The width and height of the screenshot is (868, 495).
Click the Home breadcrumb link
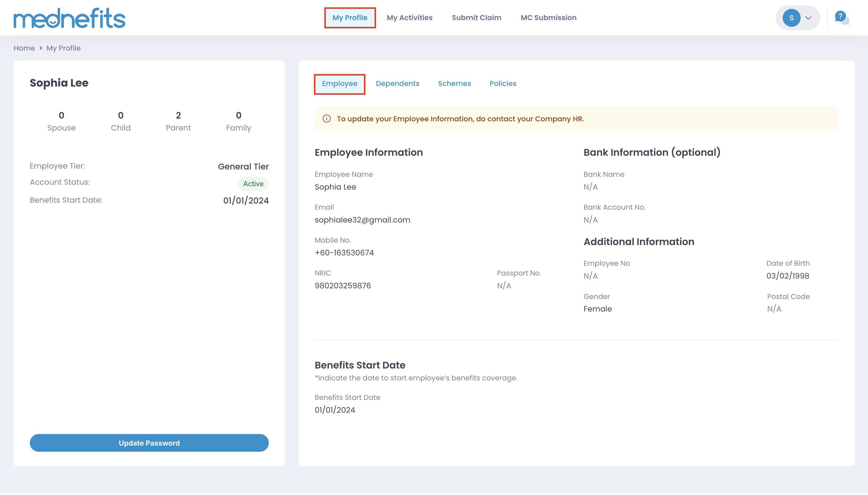24,48
